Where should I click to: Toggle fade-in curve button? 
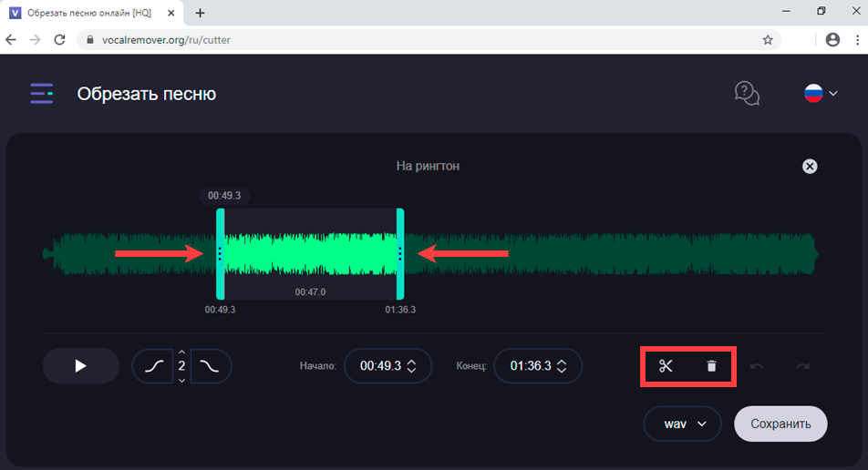tap(154, 366)
